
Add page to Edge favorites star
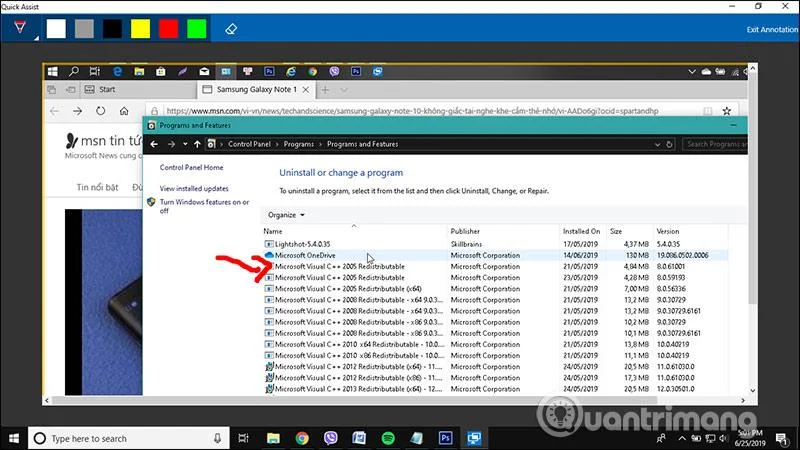point(727,111)
